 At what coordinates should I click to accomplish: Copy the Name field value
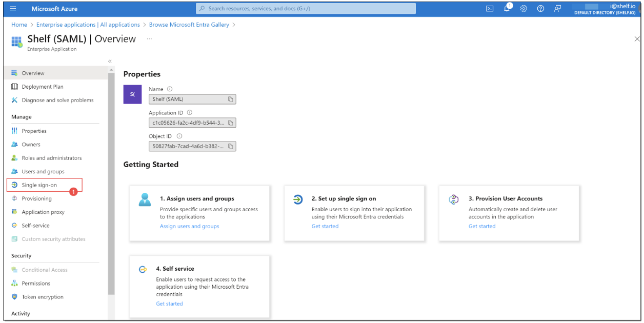(231, 99)
